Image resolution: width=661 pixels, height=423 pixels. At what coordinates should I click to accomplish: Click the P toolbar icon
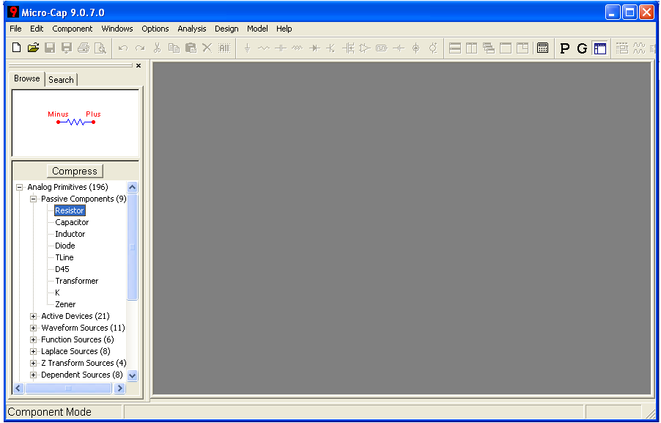tap(564, 48)
